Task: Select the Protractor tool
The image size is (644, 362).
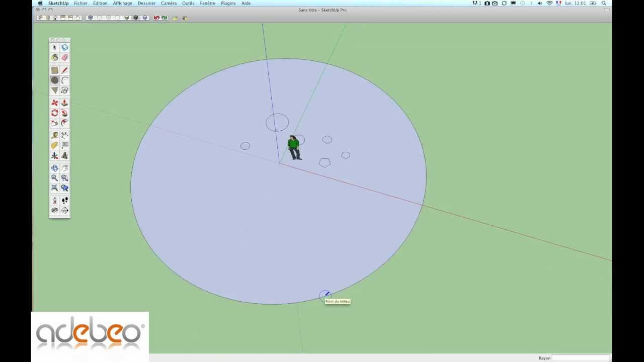Action: tap(54, 145)
